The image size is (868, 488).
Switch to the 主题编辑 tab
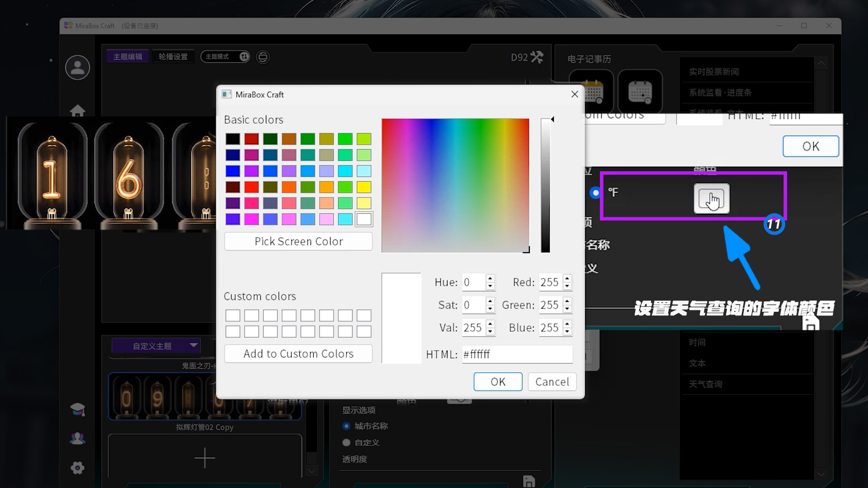(127, 56)
